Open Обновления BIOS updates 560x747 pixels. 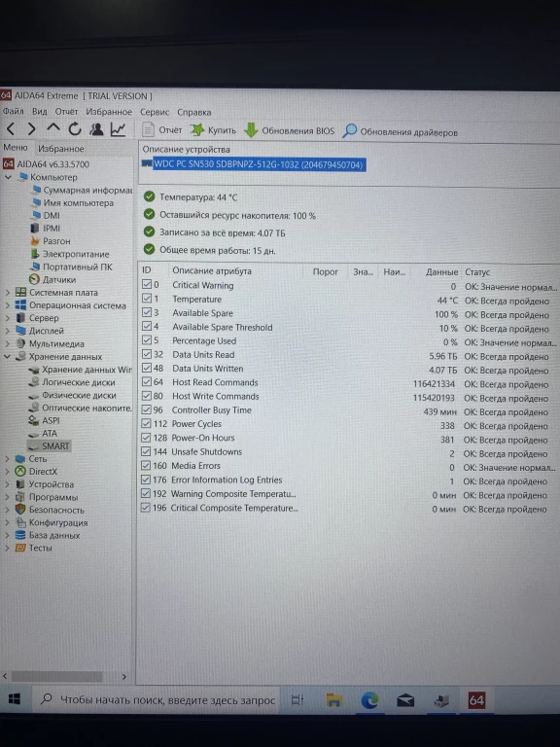pyautogui.click(x=290, y=130)
